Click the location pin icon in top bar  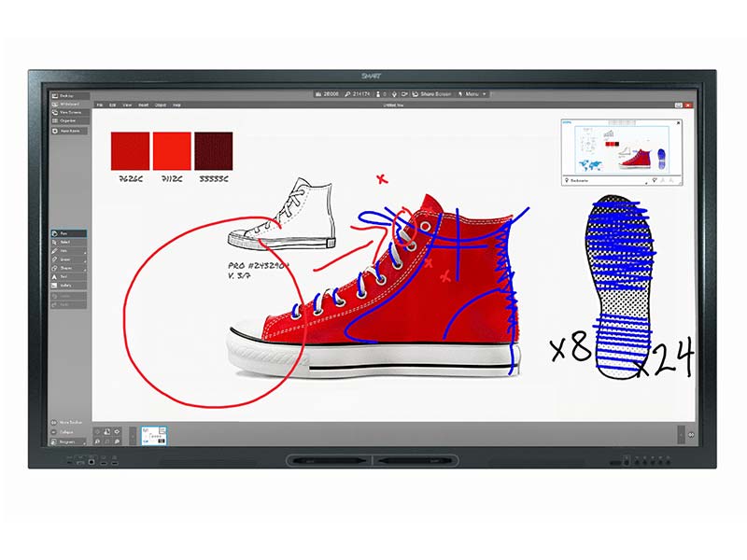pyautogui.click(x=394, y=94)
